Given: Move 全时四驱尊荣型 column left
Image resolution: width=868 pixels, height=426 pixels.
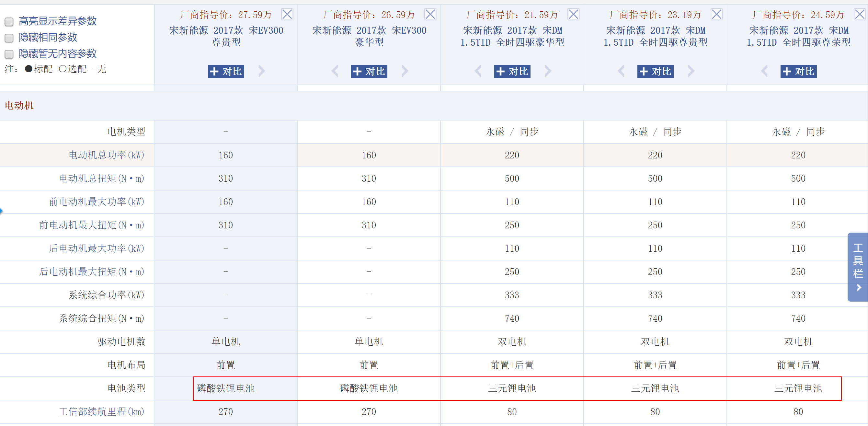Looking at the screenshot, I should (x=764, y=71).
